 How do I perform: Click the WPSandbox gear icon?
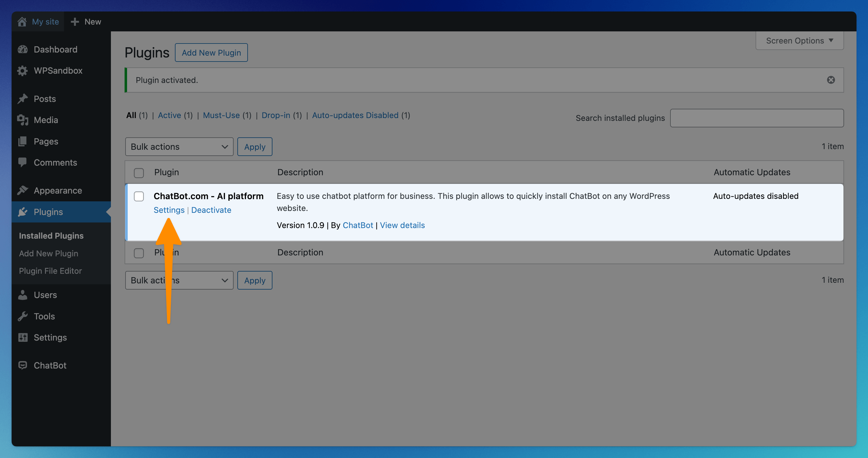click(23, 71)
